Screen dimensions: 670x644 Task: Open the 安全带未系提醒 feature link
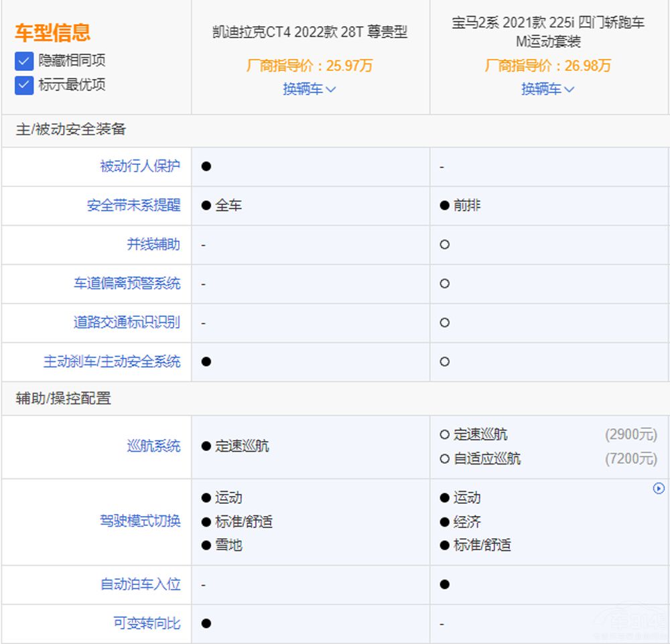tap(133, 206)
